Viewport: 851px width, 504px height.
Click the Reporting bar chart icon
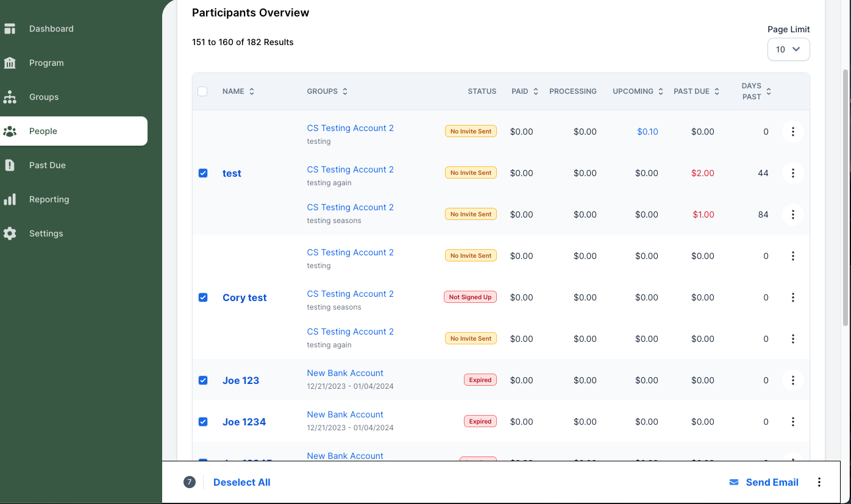click(x=10, y=199)
